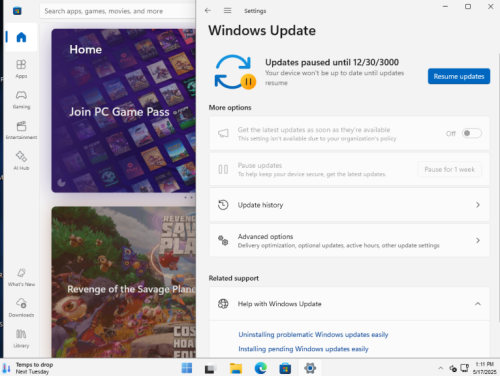
Task: Open Uninstalling problematic Windows updates easily link
Action: 313,334
